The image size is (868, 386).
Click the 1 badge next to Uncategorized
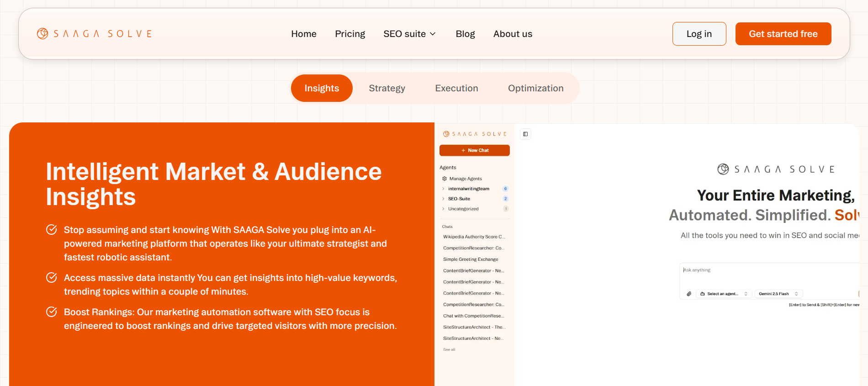click(505, 209)
